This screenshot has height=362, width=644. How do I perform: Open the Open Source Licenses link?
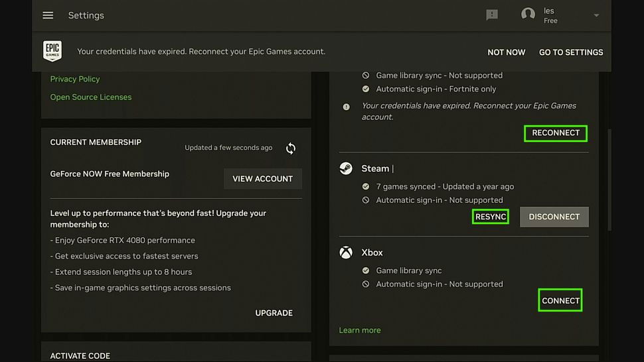[x=91, y=97]
